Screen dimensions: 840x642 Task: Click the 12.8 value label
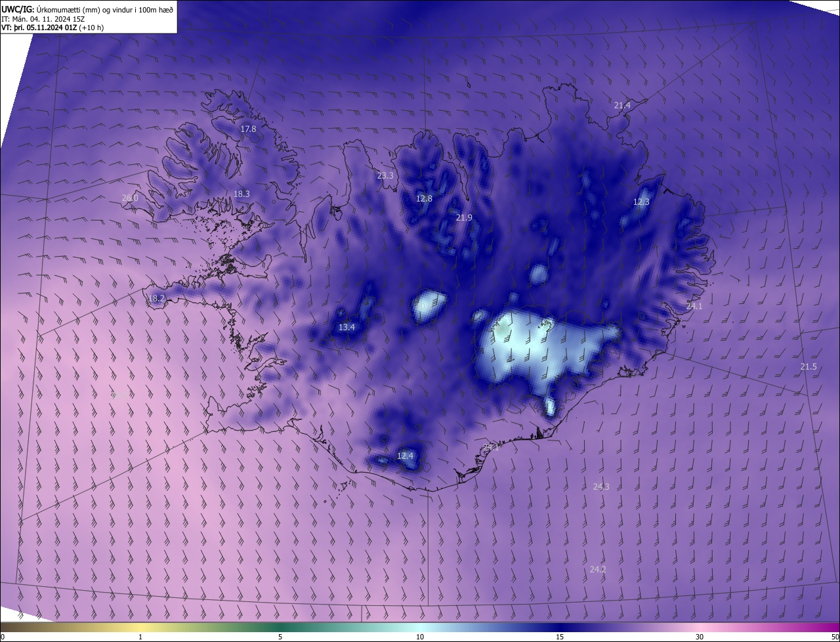424,198
